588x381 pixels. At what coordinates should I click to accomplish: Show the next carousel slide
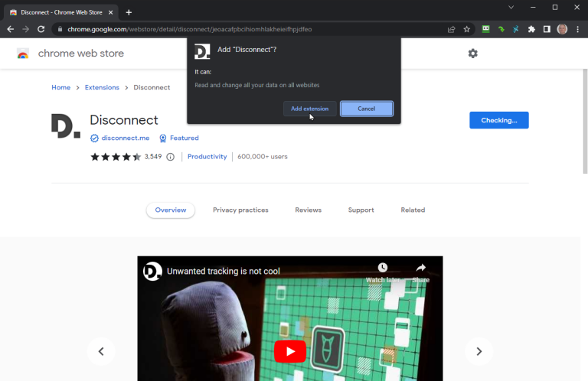coord(479,351)
